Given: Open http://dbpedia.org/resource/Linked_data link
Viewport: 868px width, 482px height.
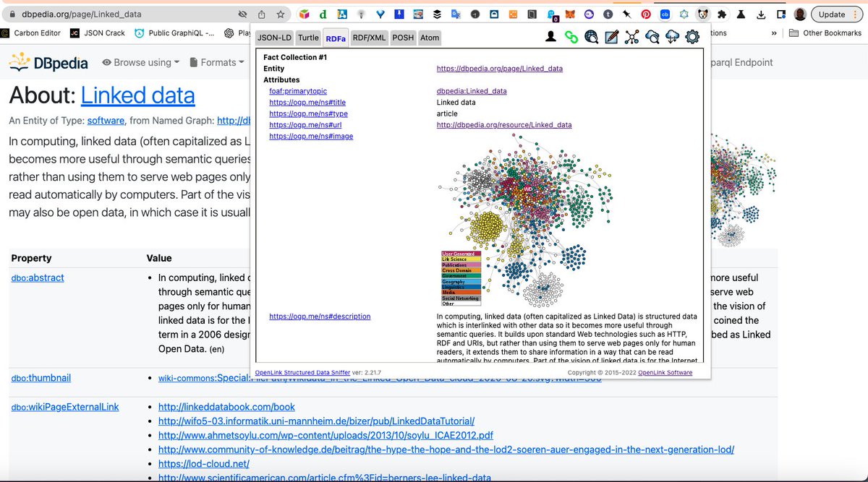Looking at the screenshot, I should tap(504, 125).
